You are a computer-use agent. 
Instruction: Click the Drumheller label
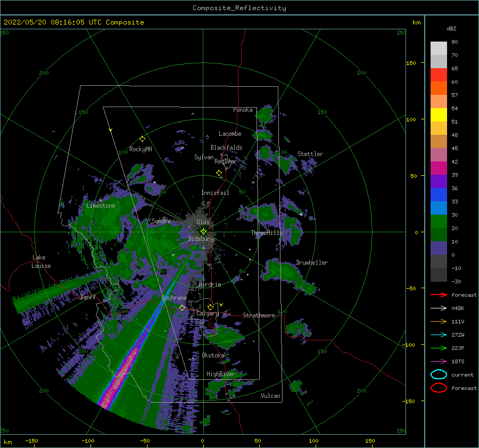(312, 263)
